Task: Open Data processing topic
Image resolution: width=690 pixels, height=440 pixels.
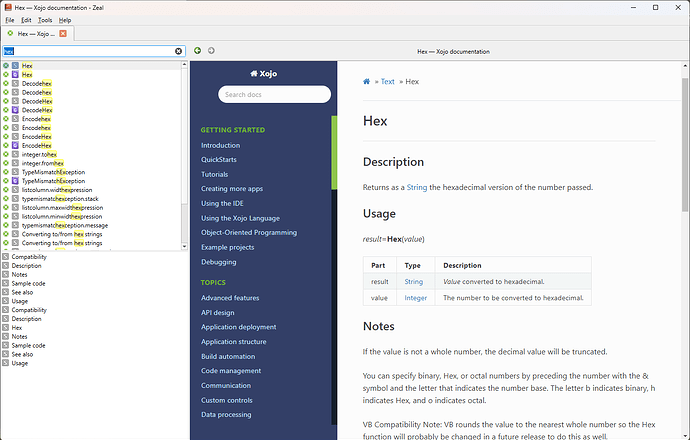Action: (x=226, y=414)
